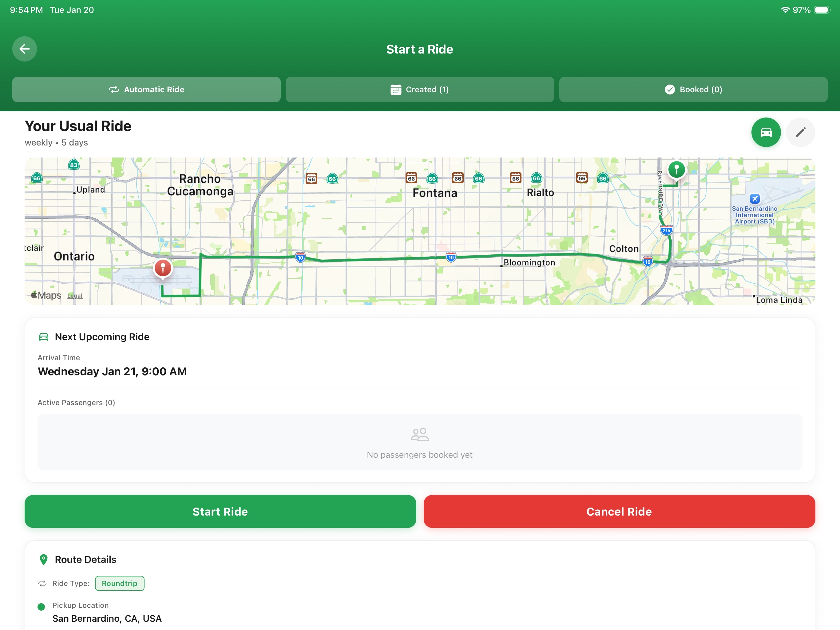Select arrival time Wednesday Jan 21, 9:00 AM
Viewport: 840px width, 630px height.
pyautogui.click(x=113, y=372)
